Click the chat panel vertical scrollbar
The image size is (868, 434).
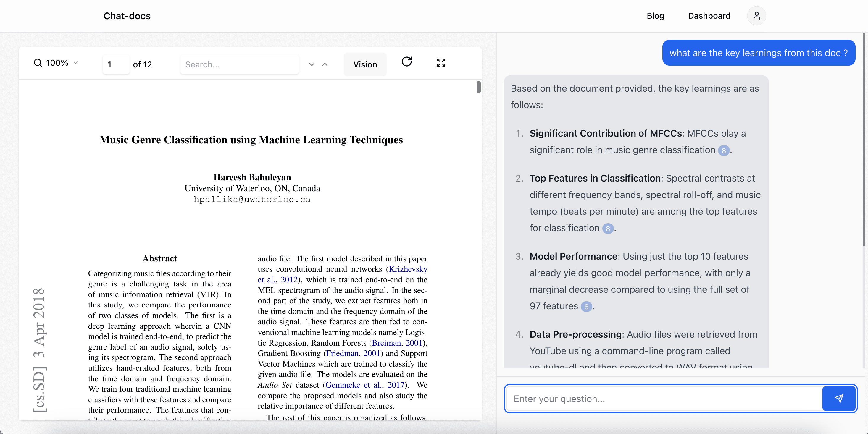click(863, 140)
